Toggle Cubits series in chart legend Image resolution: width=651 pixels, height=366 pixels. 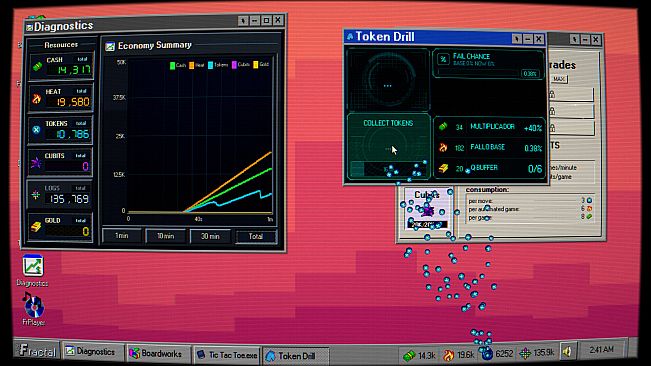click(x=240, y=64)
